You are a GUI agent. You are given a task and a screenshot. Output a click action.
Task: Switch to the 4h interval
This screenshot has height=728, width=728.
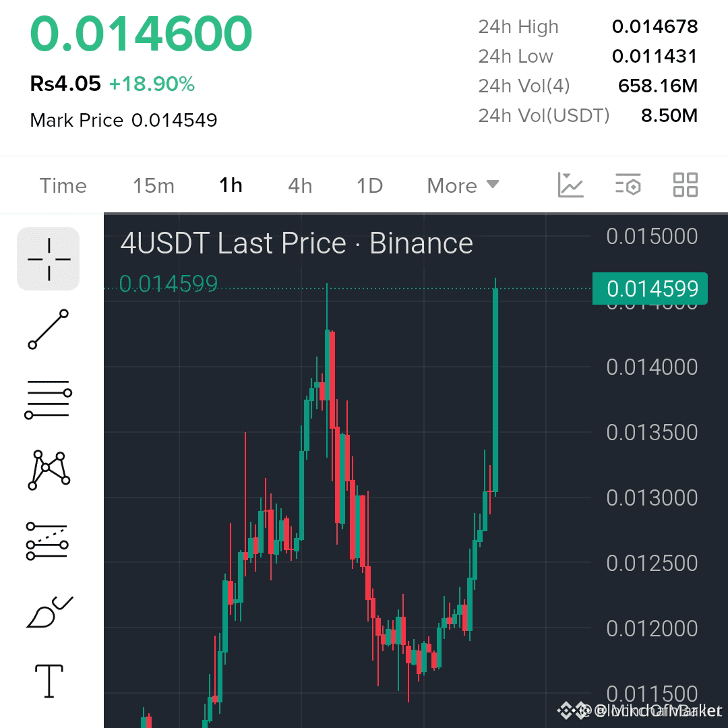(300, 186)
